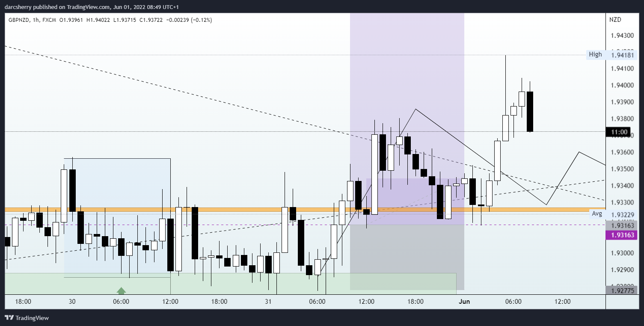This screenshot has height=326, width=644.
Task: Click the 1.94181 high price label
Action: pos(622,55)
